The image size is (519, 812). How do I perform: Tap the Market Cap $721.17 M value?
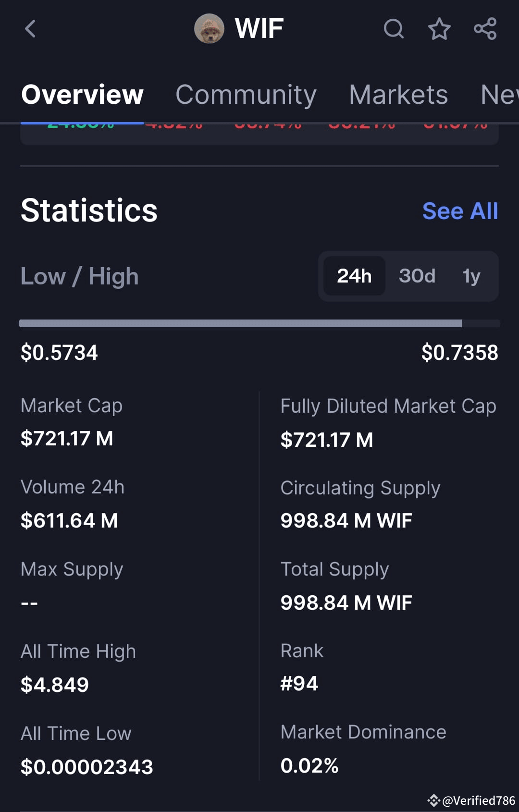(x=67, y=438)
